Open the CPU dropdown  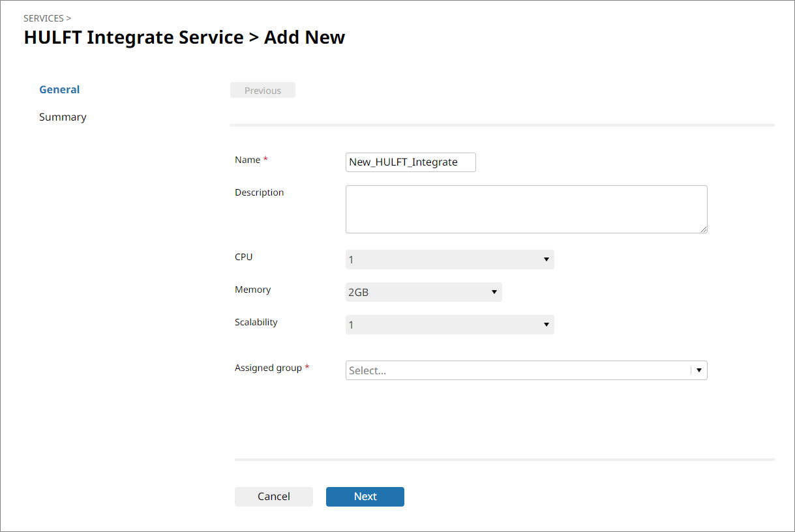(x=449, y=259)
